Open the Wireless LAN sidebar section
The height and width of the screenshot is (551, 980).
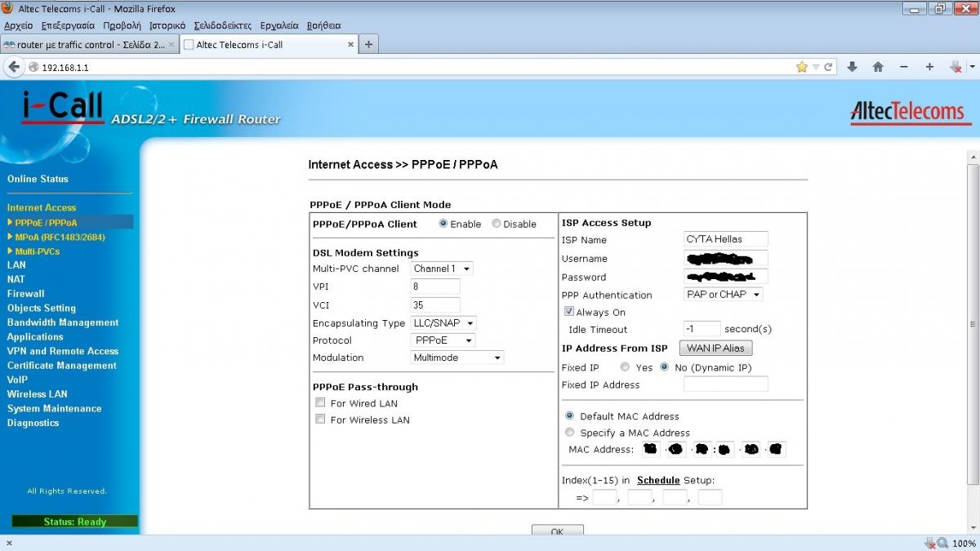click(38, 394)
